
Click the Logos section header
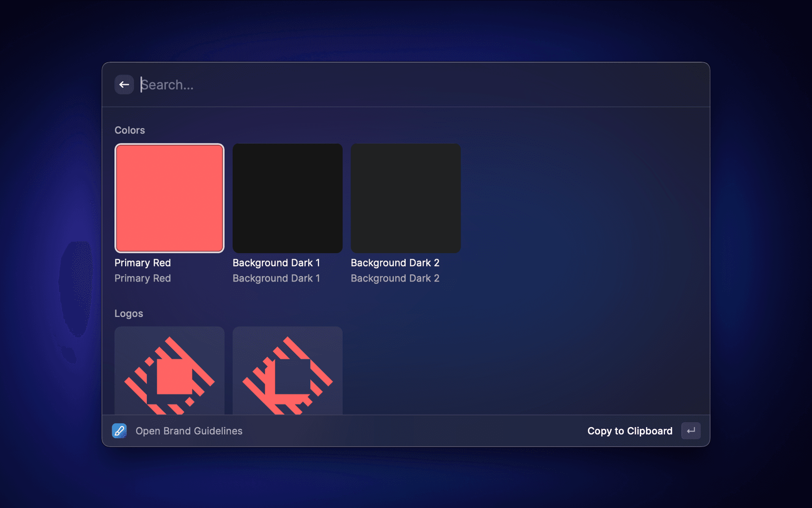129,314
